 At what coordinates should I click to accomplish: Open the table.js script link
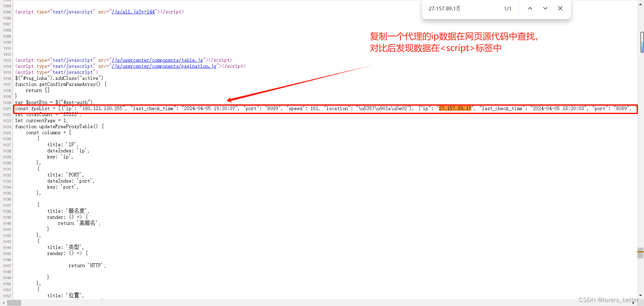coord(157,60)
